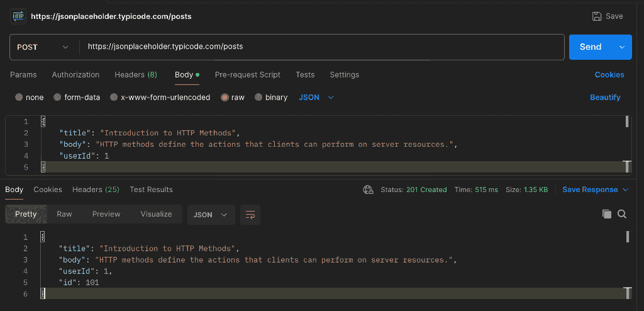
Task: Switch response view to Pretty
Action: point(26,214)
